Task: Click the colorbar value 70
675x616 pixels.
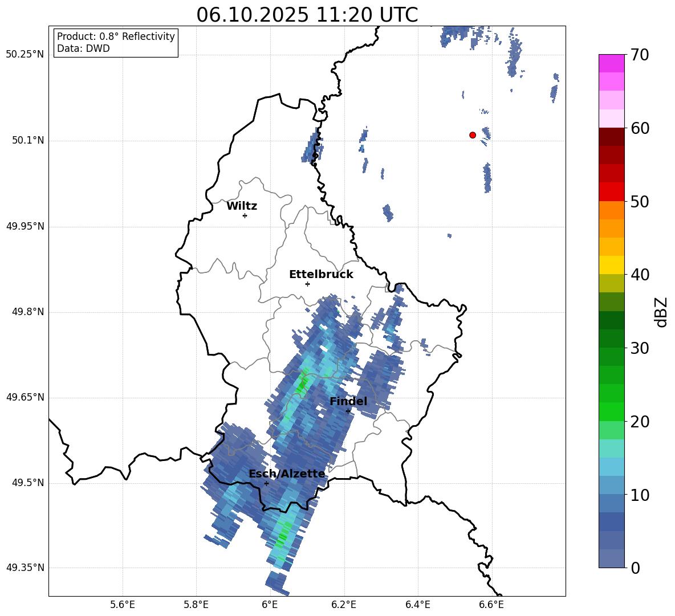Action: pyautogui.click(x=640, y=55)
